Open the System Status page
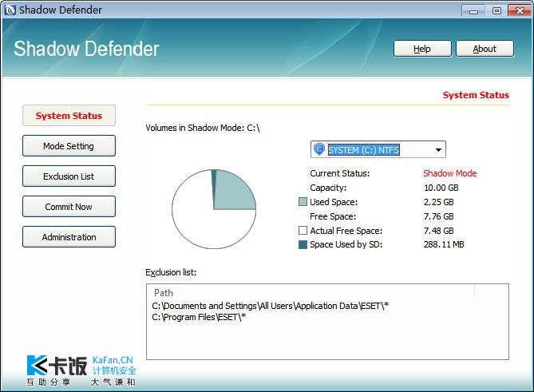The height and width of the screenshot is (392, 534). pos(69,116)
